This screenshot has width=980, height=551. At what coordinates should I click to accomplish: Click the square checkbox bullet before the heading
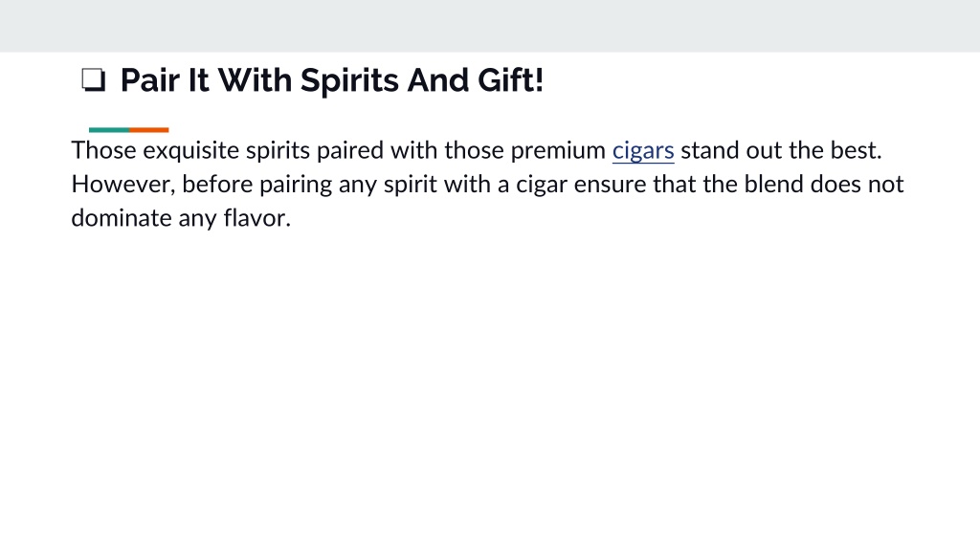94,80
